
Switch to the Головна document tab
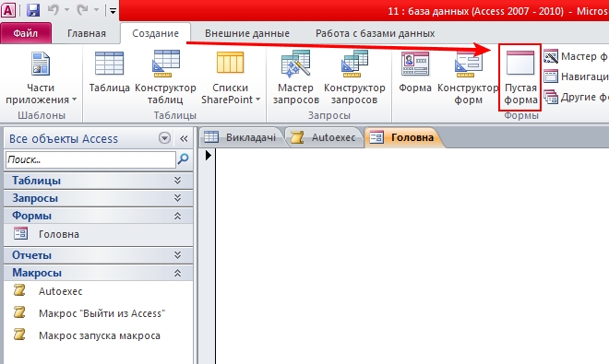403,137
